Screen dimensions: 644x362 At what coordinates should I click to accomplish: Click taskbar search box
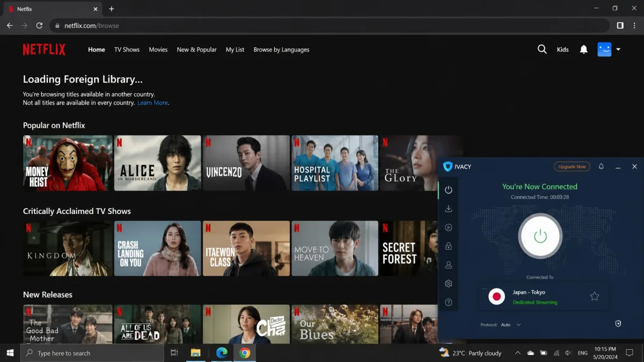point(92,353)
